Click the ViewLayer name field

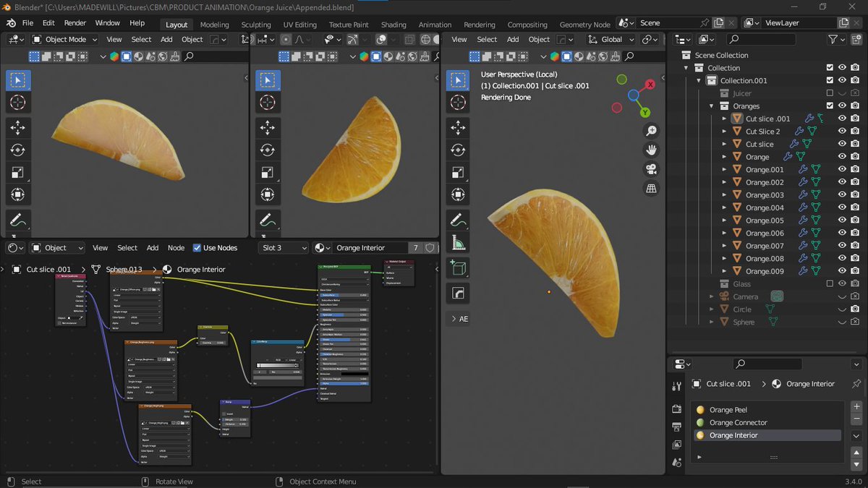799,23
